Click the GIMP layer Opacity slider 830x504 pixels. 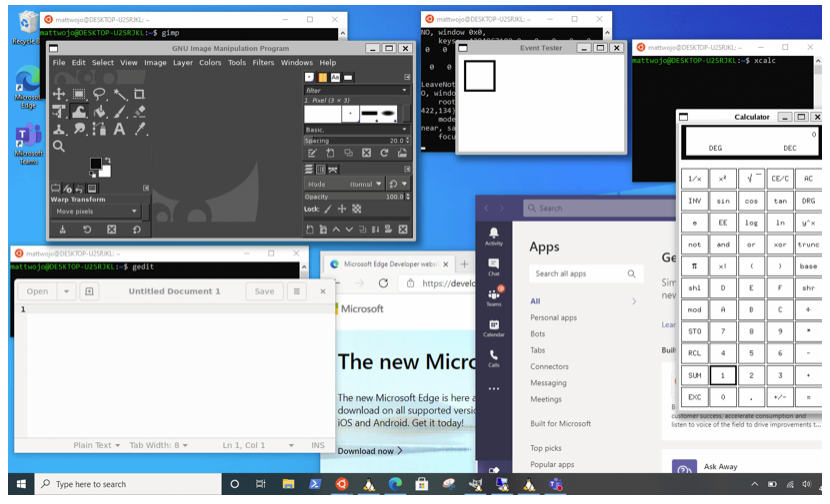click(357, 196)
